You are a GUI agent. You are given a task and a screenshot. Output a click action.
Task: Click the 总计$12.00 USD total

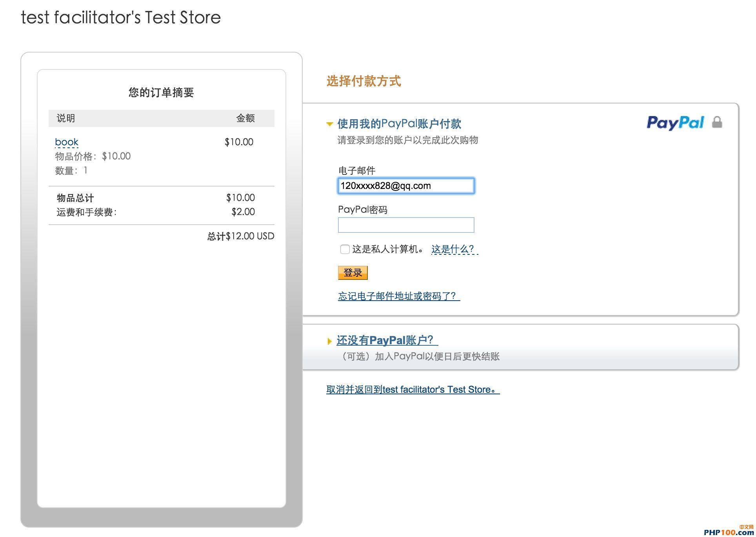(x=241, y=236)
